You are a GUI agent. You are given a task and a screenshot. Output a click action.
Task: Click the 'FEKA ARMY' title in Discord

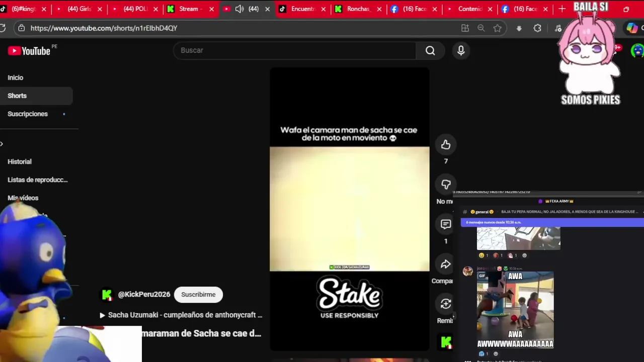pyautogui.click(x=559, y=201)
